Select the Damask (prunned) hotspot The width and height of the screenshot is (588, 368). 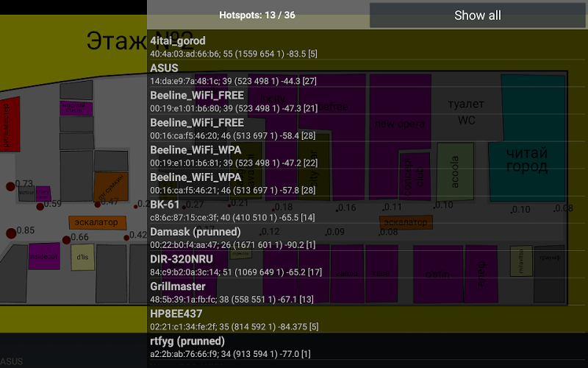367,238
